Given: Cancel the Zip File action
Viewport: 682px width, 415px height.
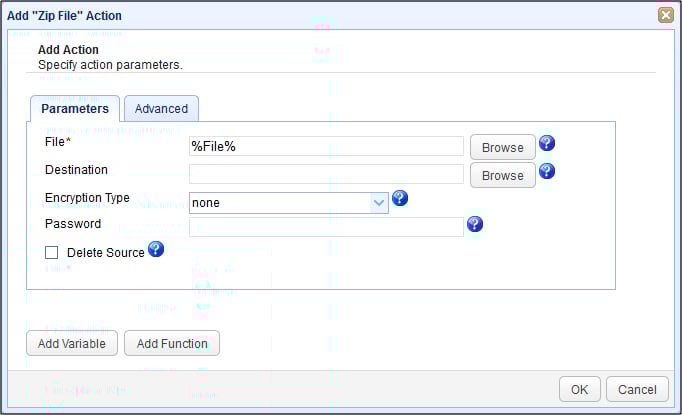Looking at the screenshot, I should 637,389.
